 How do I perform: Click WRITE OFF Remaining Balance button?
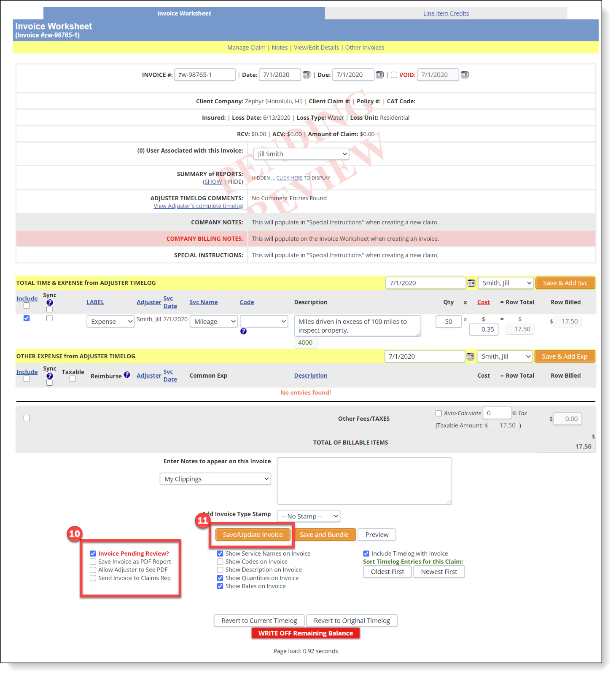pos(306,633)
